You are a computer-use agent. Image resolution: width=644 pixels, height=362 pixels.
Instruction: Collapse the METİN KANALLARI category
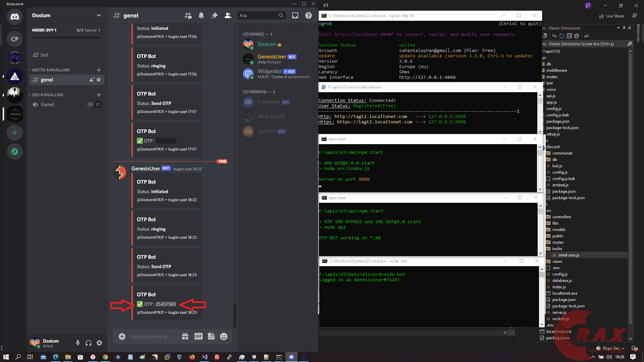(50, 70)
